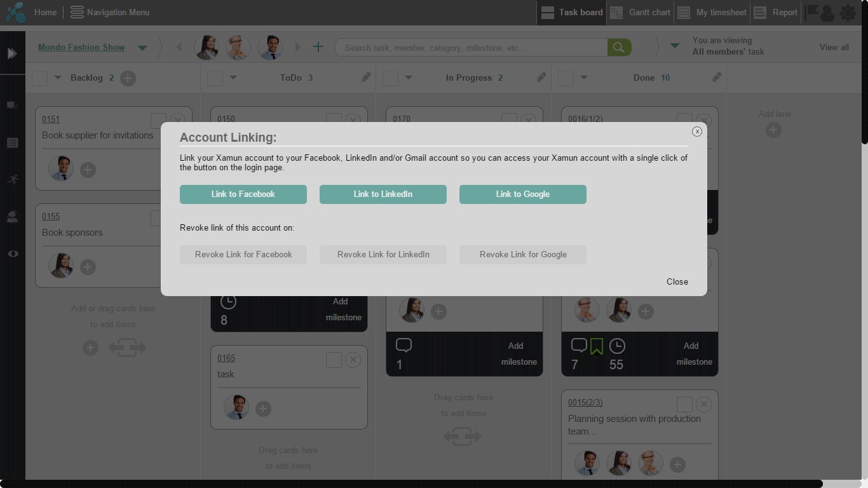Click the clock icon showing 55
Viewport: 868px width, 488px height.
(617, 346)
